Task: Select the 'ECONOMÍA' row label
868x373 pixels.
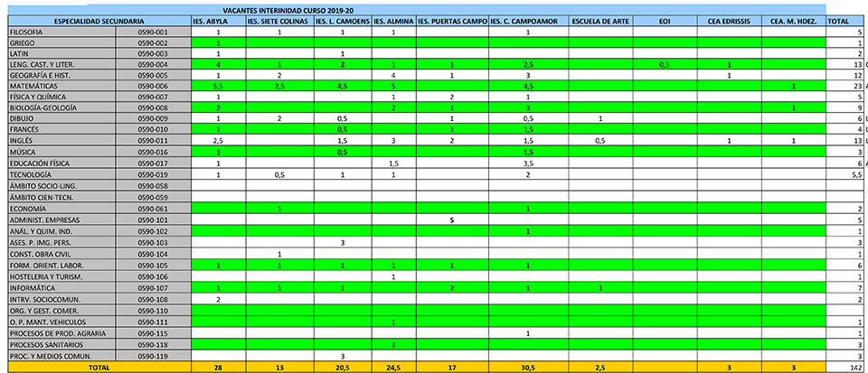Action: (62, 209)
